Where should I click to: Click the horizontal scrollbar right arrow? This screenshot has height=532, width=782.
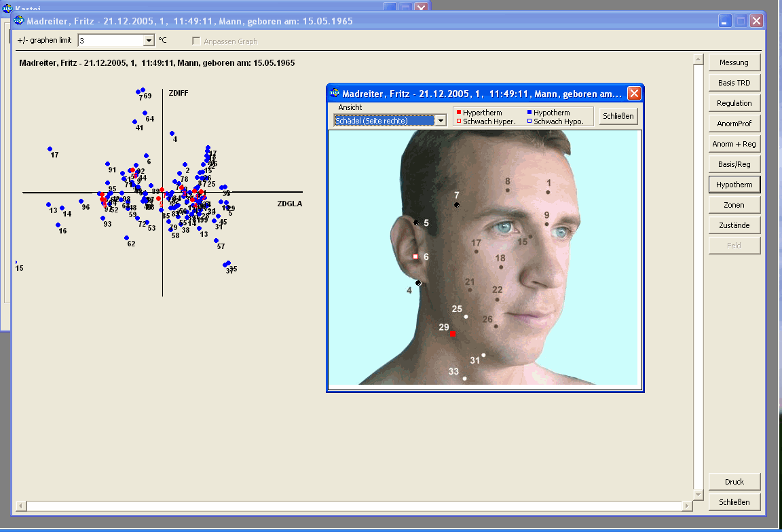(686, 506)
